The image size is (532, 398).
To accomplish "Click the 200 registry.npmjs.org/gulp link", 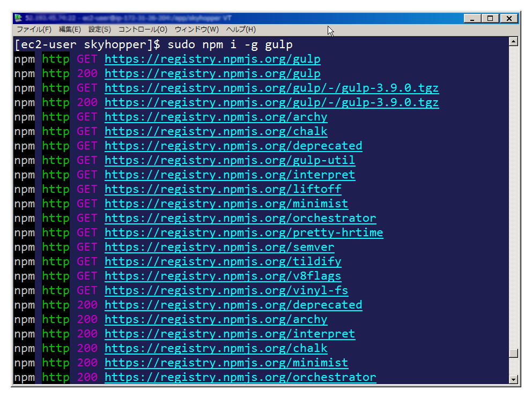I will (212, 73).
